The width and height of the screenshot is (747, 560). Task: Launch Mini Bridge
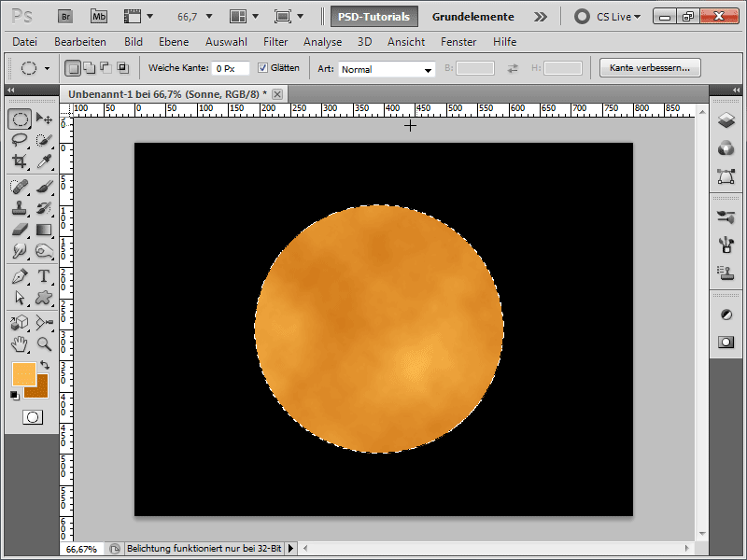click(x=99, y=17)
